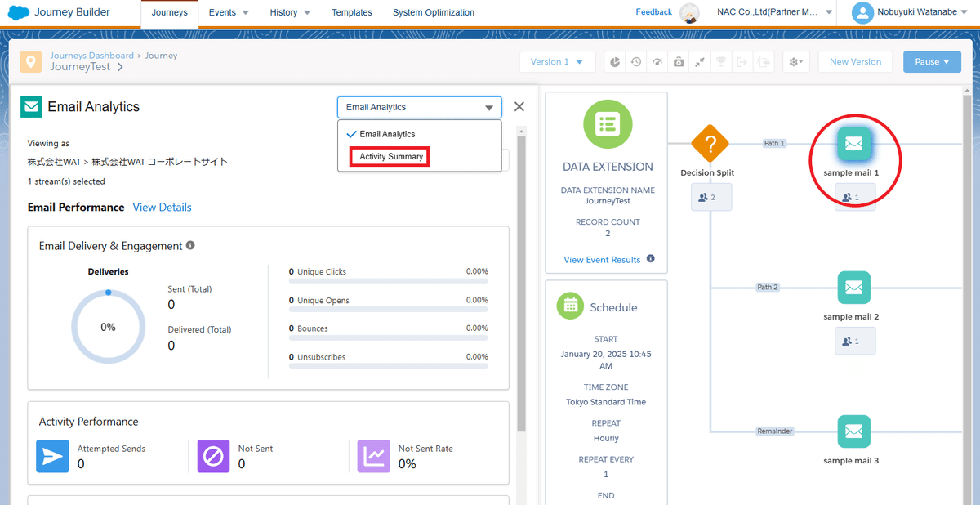Screen dimensions: 980x505
Task: Click the Feedback link
Action: tap(654, 12)
